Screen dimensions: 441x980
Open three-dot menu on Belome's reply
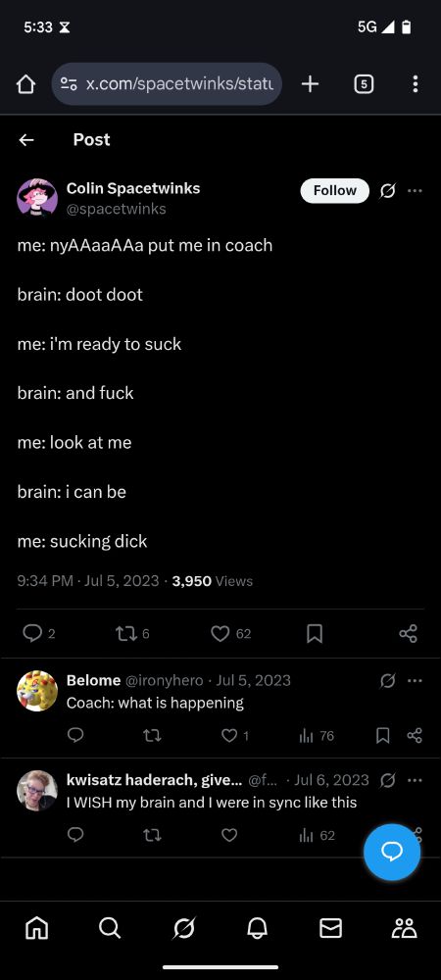tap(415, 681)
